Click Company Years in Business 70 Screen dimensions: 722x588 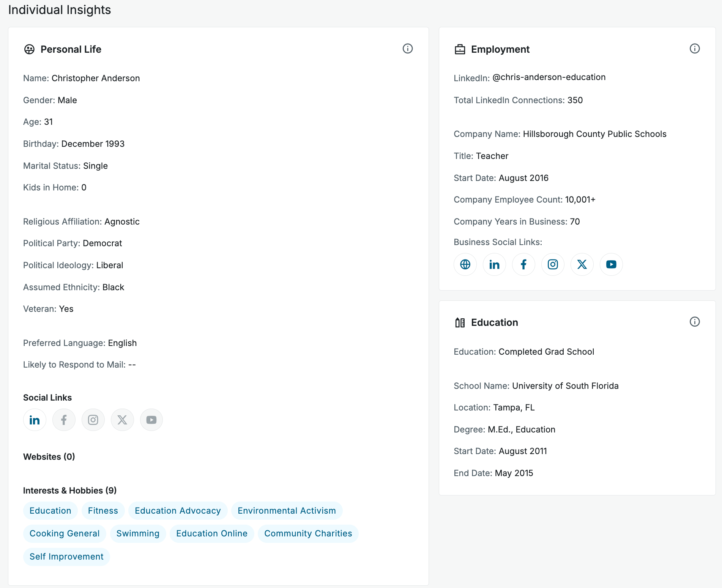click(x=575, y=222)
